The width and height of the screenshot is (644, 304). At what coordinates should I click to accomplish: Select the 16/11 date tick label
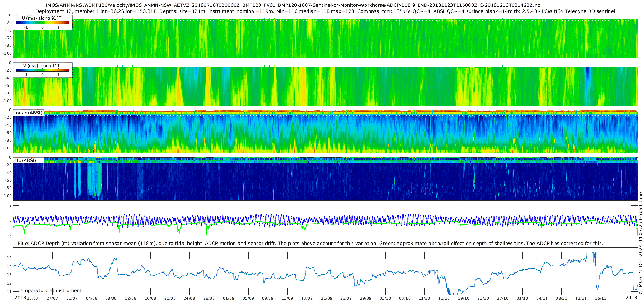click(x=601, y=298)
